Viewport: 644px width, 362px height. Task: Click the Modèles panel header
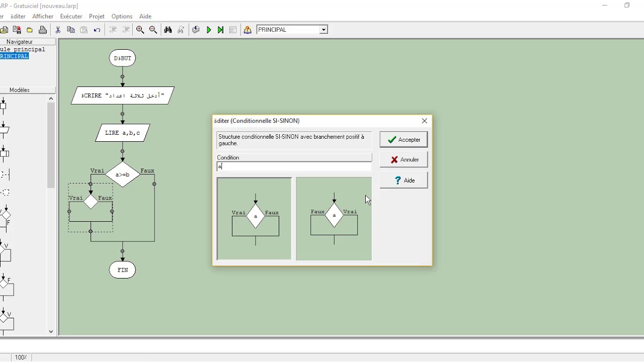[28, 90]
